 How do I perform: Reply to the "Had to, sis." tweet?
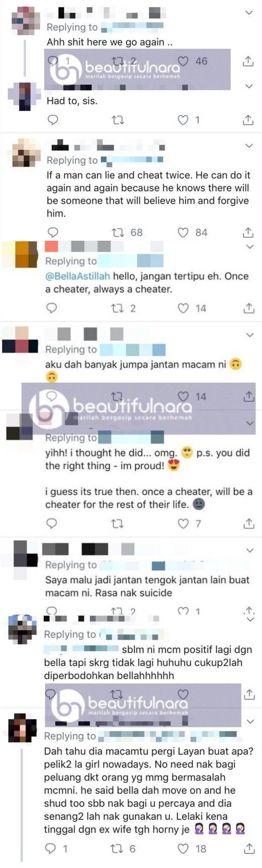(53, 120)
